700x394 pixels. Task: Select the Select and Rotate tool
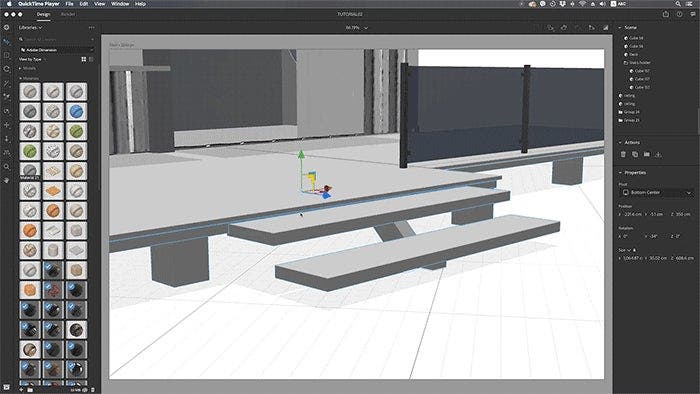coord(6,70)
